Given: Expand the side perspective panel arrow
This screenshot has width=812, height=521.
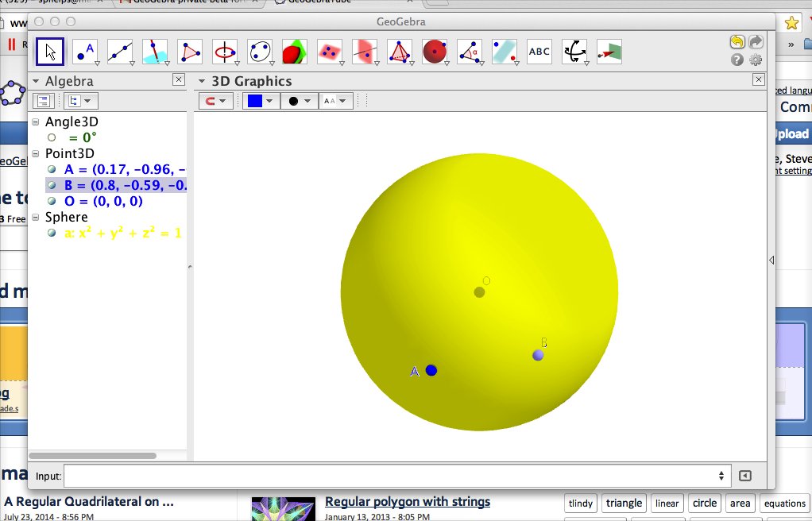Looking at the screenshot, I should (x=771, y=260).
